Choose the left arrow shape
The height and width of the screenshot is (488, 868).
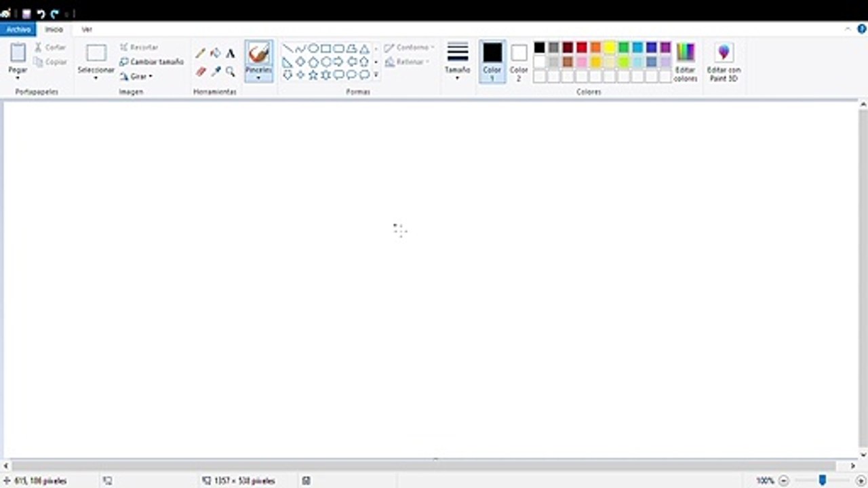point(351,62)
